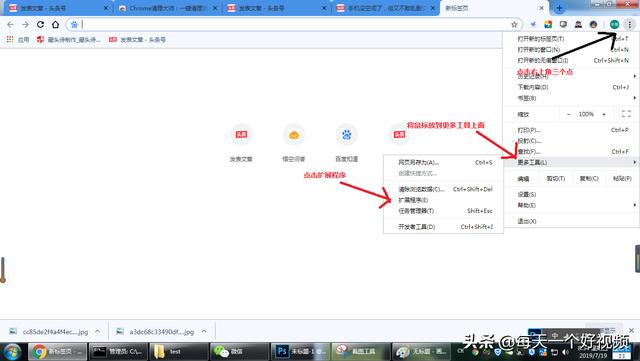Click the new tab plus button

[x=559, y=8]
